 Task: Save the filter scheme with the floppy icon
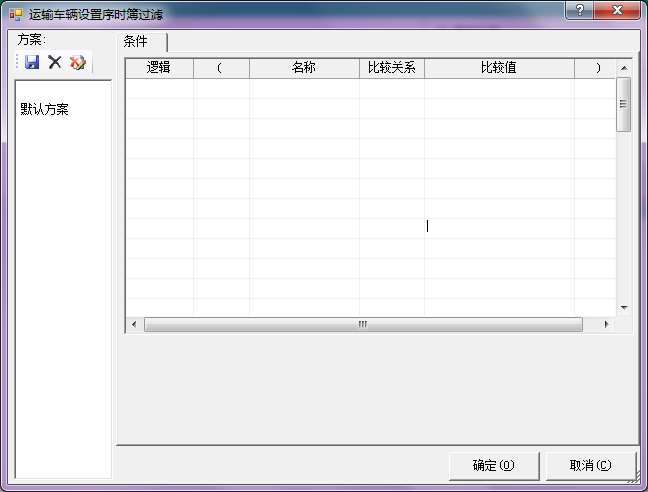32,62
